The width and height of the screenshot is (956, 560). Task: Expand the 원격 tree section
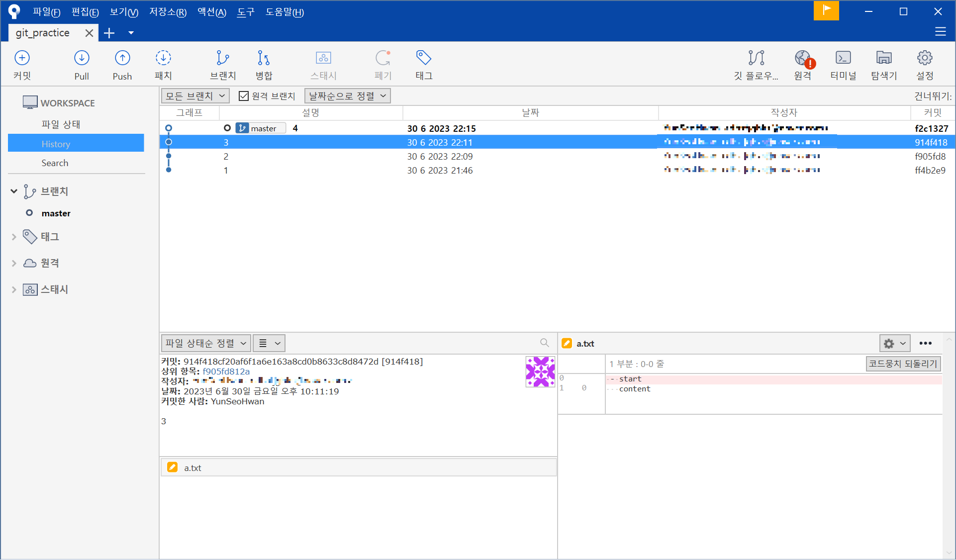pos(14,264)
